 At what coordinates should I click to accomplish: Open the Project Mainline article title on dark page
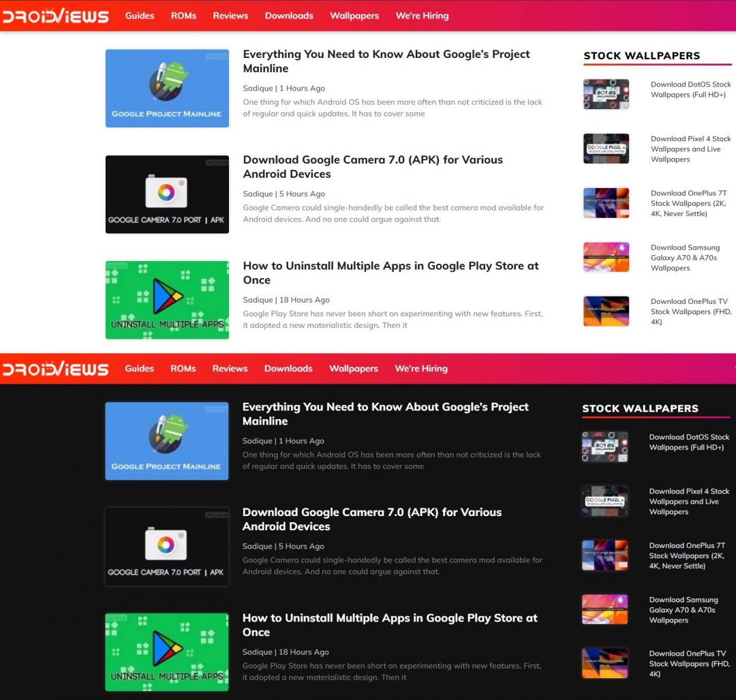click(x=385, y=414)
